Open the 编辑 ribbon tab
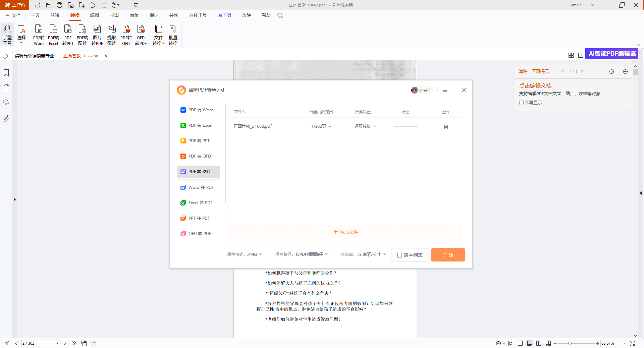This screenshot has height=348, width=644. point(95,15)
